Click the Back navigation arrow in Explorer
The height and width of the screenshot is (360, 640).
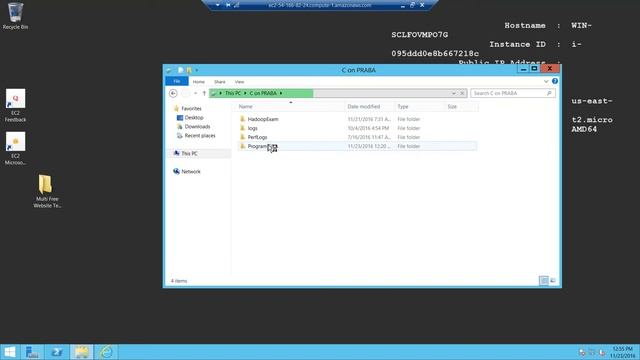click(x=173, y=93)
